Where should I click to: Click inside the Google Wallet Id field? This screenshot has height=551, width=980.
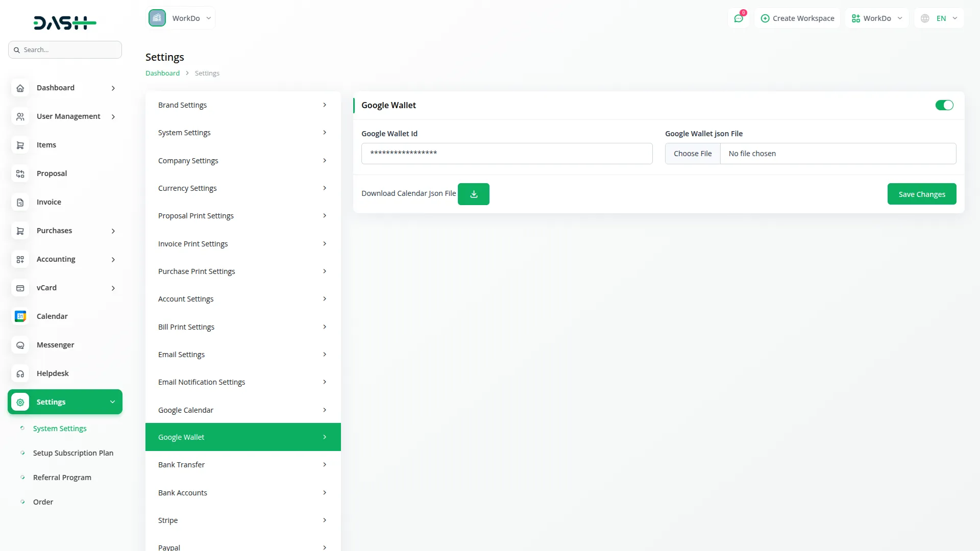click(506, 153)
